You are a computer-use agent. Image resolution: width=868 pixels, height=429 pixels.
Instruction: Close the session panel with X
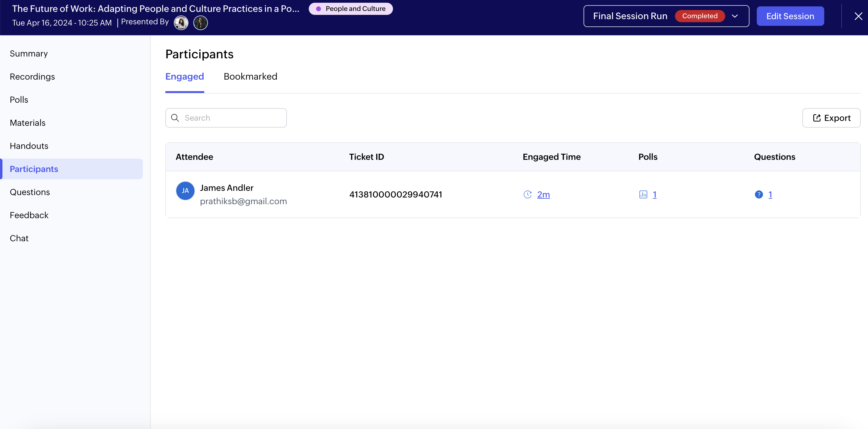click(858, 16)
